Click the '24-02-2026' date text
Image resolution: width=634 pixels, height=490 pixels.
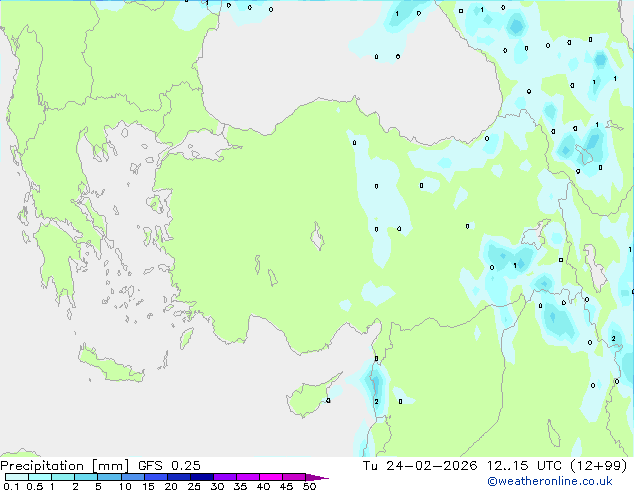pos(431,466)
